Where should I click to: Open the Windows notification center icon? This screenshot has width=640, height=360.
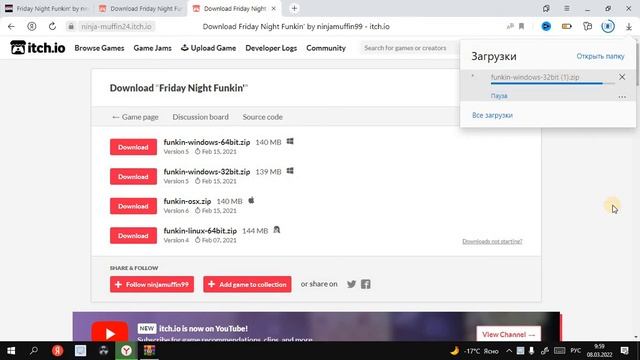(x=624, y=351)
